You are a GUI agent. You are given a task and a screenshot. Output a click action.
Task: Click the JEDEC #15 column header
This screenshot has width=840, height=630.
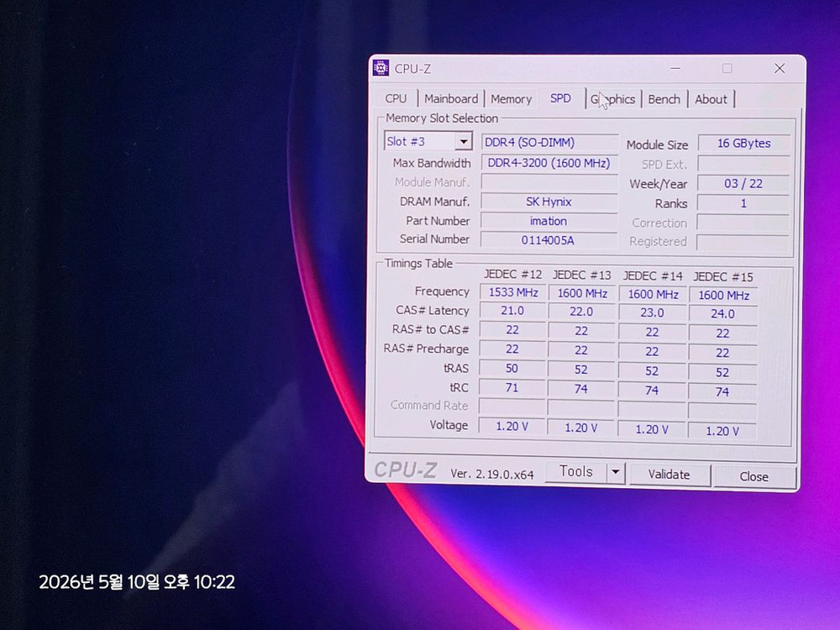coord(723,277)
